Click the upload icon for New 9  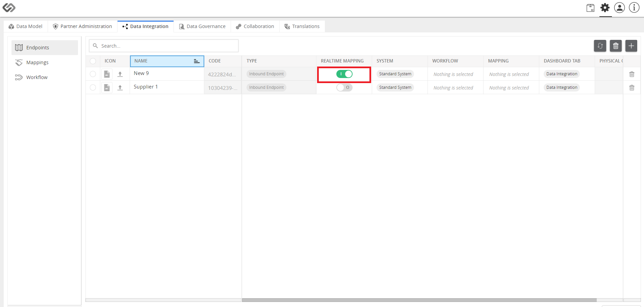[120, 74]
